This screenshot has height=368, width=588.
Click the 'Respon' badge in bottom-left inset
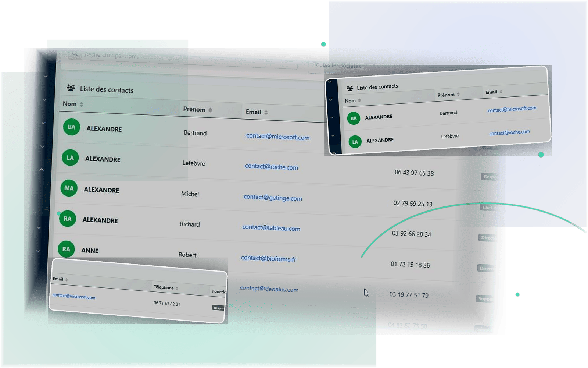219,308
